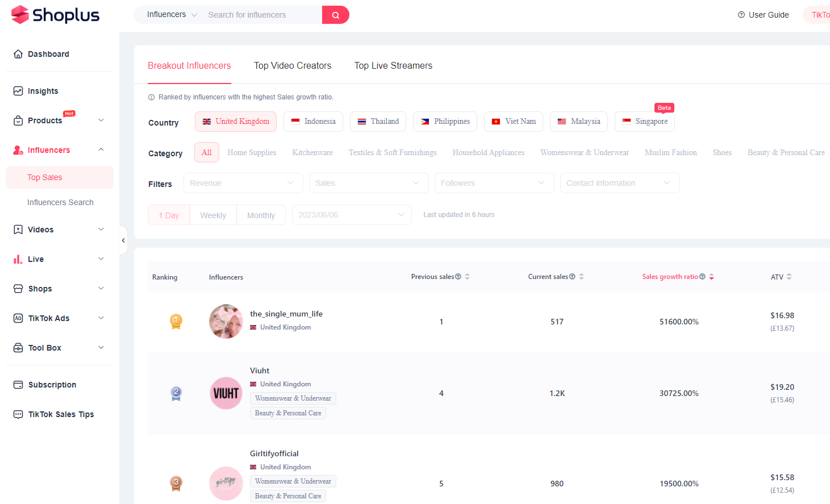Expand the Products sidebar chevron

101,120
